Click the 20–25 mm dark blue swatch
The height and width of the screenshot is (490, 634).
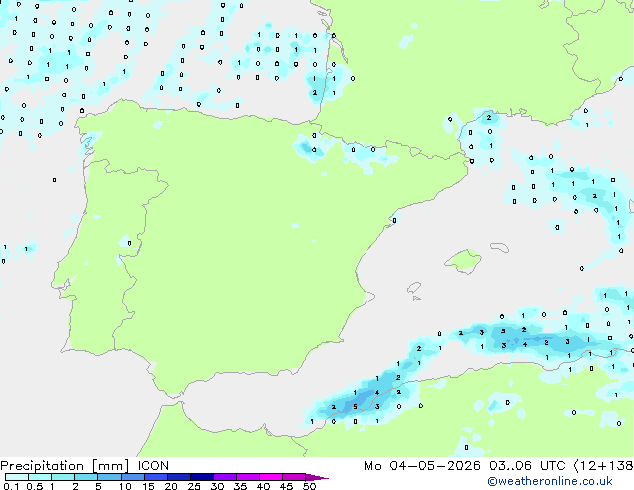tap(179, 477)
